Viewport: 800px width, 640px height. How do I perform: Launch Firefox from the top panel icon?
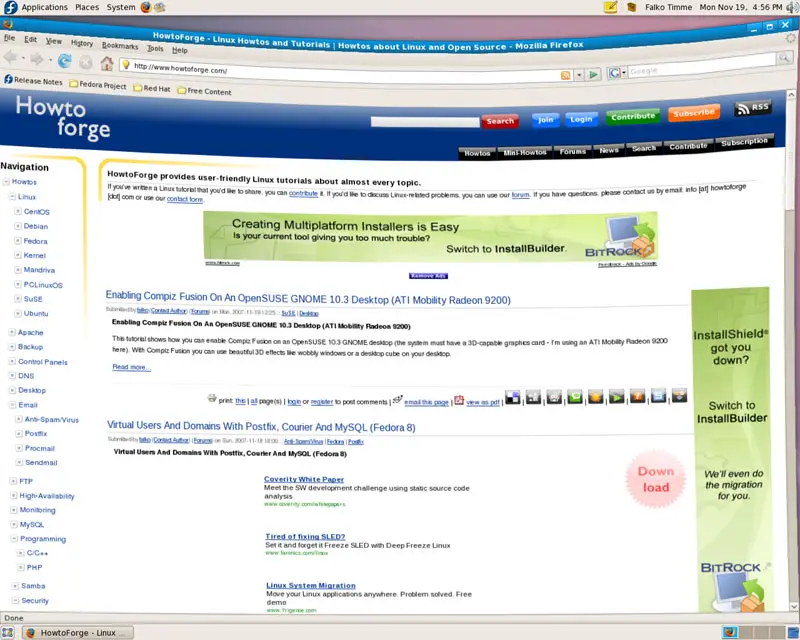pos(146,7)
